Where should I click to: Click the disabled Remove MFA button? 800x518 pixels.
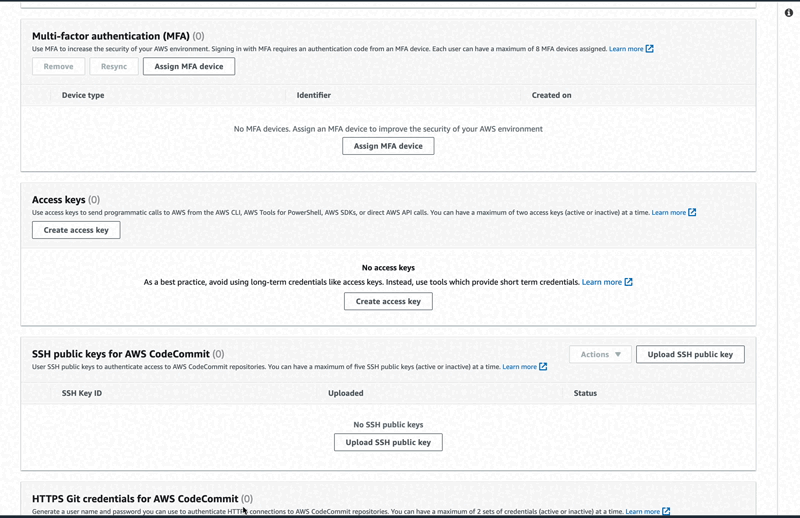click(58, 66)
